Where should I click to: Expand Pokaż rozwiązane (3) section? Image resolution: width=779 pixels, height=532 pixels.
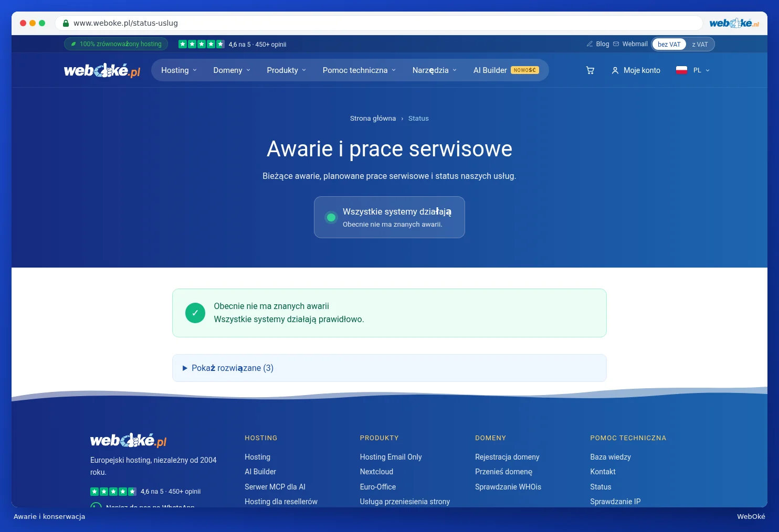[x=389, y=368]
